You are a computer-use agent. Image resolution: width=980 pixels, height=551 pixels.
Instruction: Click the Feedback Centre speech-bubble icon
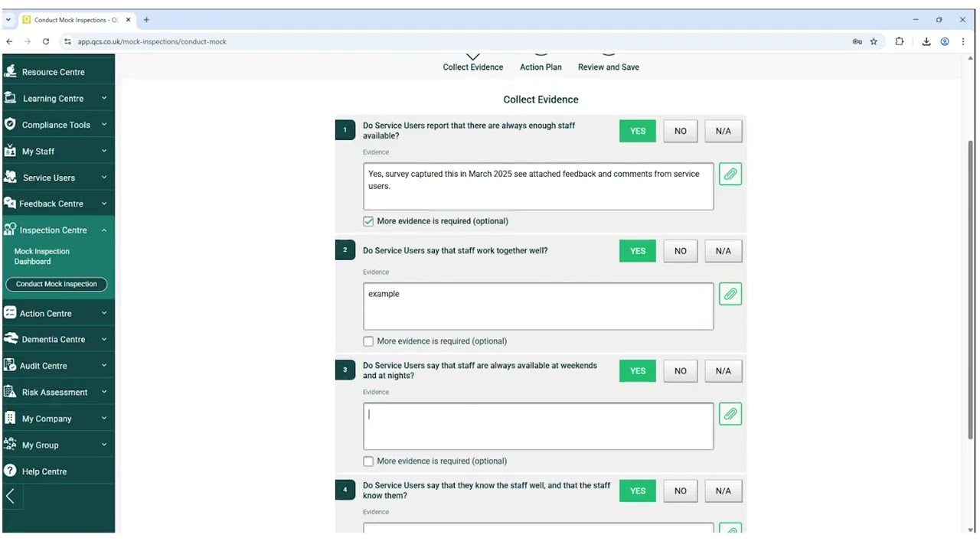click(x=10, y=203)
